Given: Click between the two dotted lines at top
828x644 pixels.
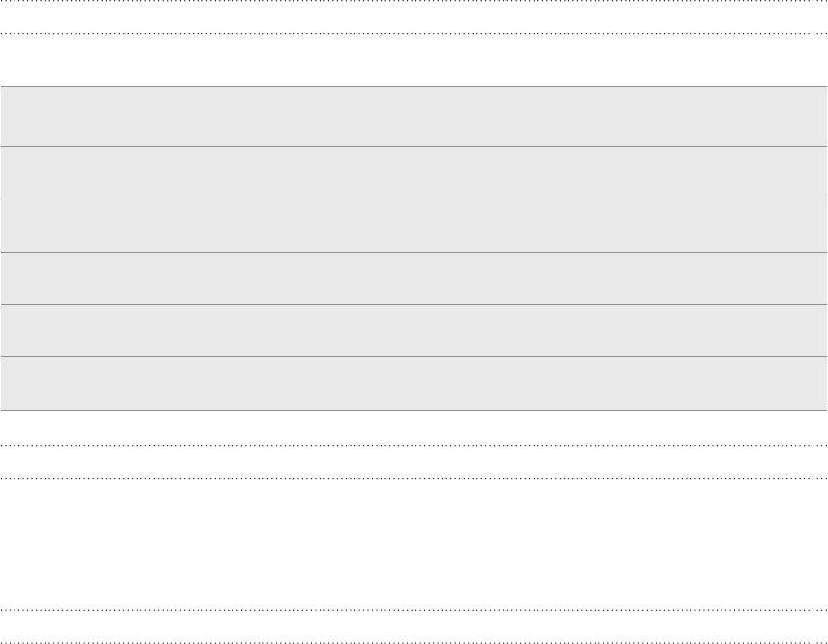Looking at the screenshot, I should 414,17.
